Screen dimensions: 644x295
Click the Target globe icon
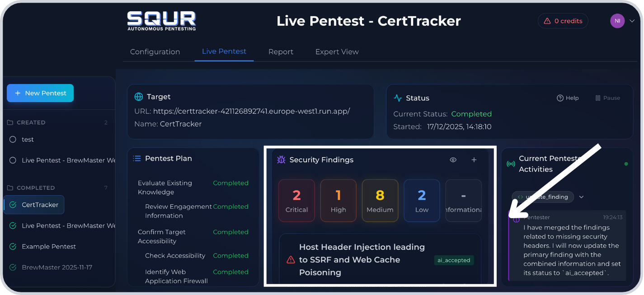point(139,97)
